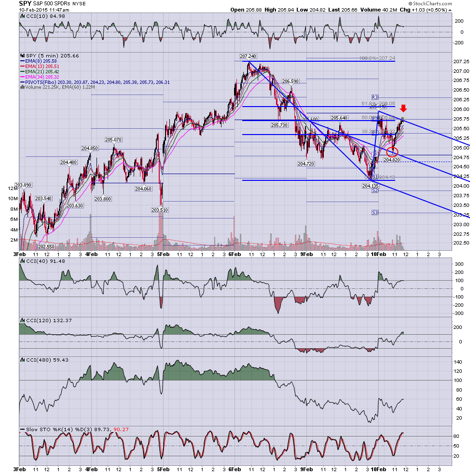Viewport: 470px width, 476px height.
Task: Click the 202.550 low price label
Action: [46, 246]
